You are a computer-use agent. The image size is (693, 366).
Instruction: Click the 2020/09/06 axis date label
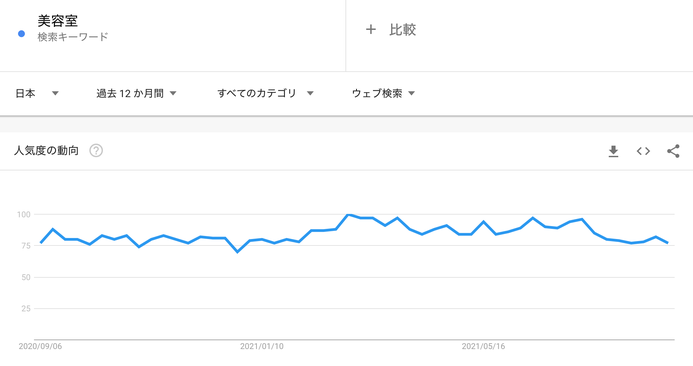40,346
